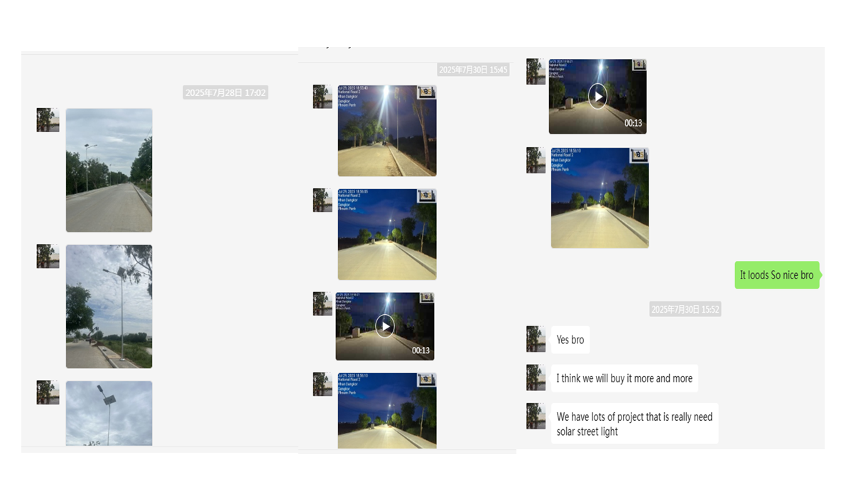The height and width of the screenshot is (494, 868).
Task: Open the avatar beside the daytime road photo
Action: tap(48, 120)
